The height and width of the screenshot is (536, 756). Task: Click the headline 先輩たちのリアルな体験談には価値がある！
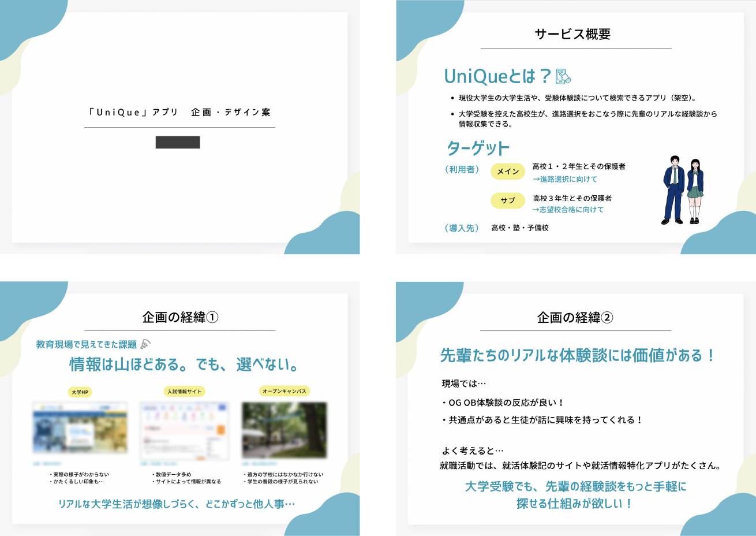578,355
